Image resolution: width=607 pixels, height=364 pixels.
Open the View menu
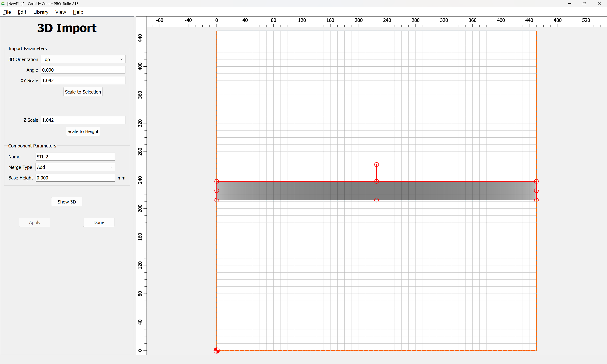61,12
